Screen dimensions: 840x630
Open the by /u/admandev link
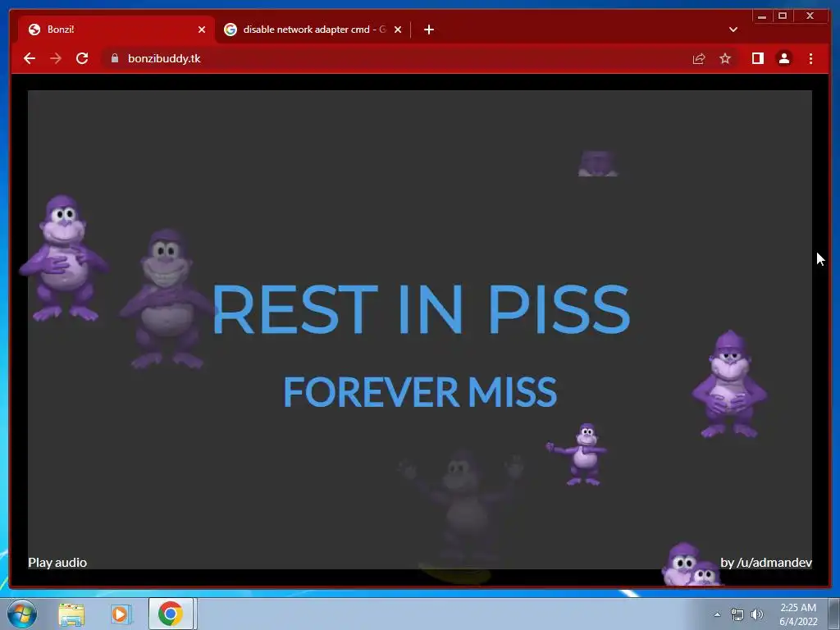coord(766,563)
